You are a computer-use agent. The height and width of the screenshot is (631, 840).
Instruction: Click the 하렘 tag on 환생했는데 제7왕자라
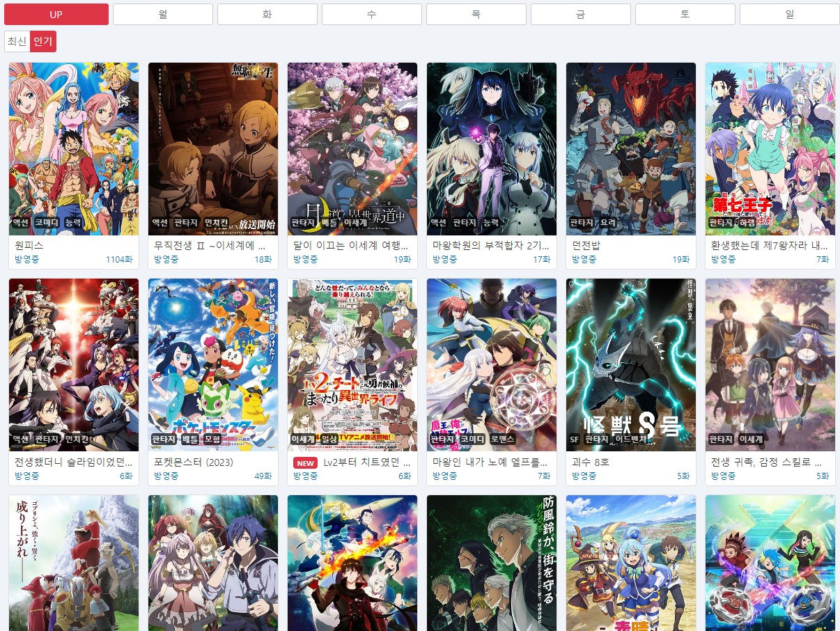click(x=748, y=223)
